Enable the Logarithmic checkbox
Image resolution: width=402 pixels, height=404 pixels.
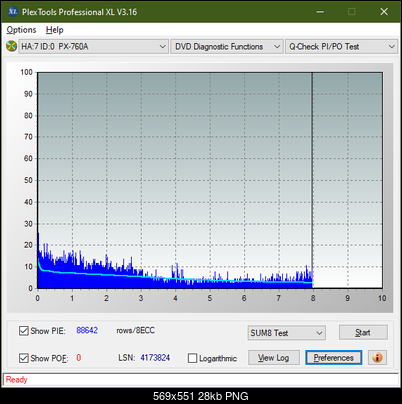coord(193,358)
